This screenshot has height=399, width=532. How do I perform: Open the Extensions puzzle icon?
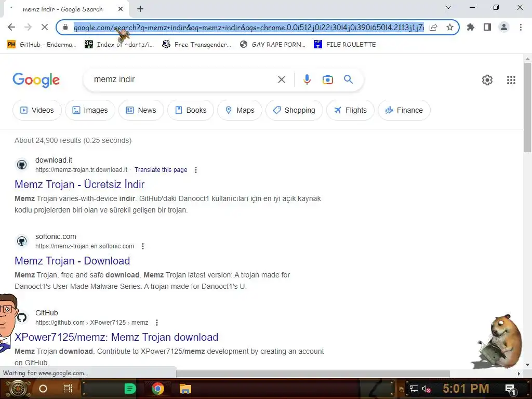[471, 27]
